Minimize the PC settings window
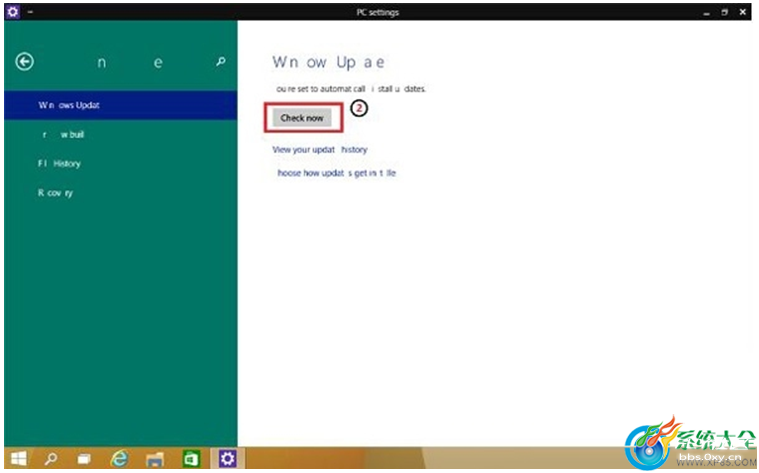The height and width of the screenshot is (473, 759). point(707,13)
